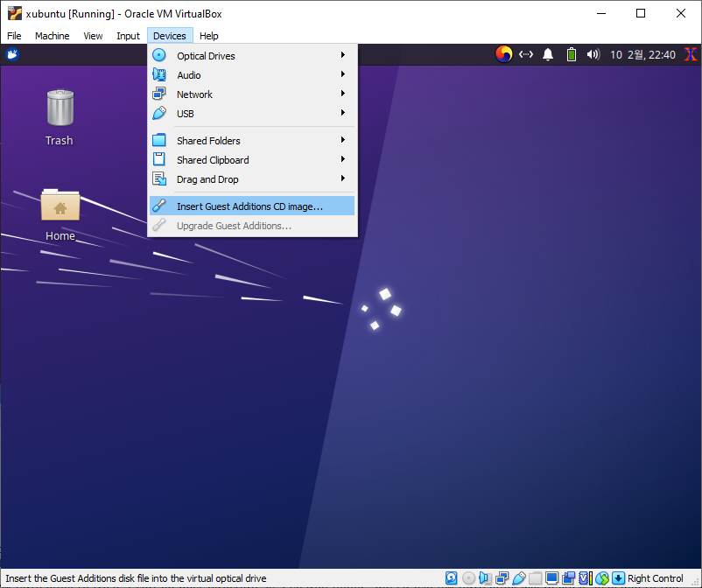Click the Right Control host key label
The width and height of the screenshot is (702, 588).
tap(655, 578)
